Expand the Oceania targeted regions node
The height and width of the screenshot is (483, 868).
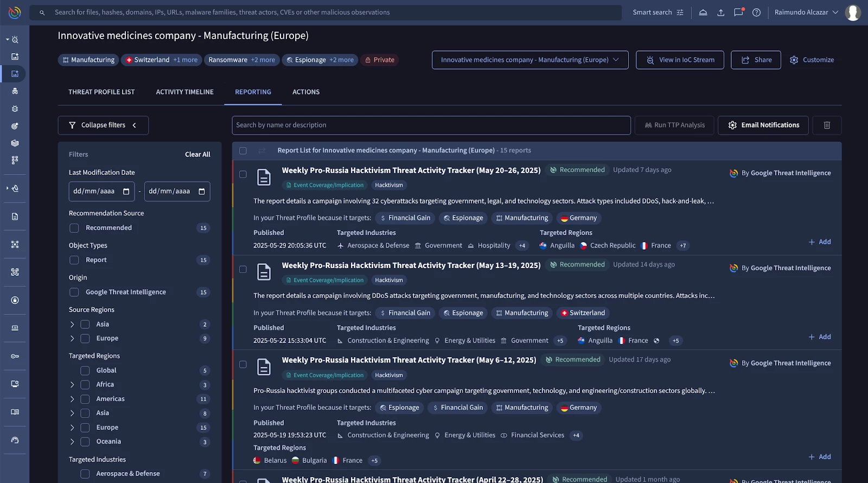pos(72,442)
